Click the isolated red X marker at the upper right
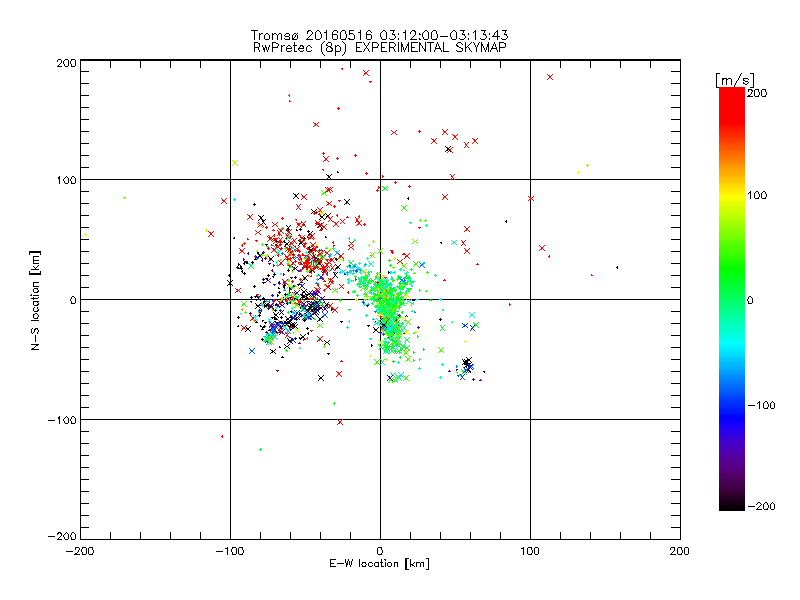Viewport: 800px width, 600px height. (x=550, y=77)
